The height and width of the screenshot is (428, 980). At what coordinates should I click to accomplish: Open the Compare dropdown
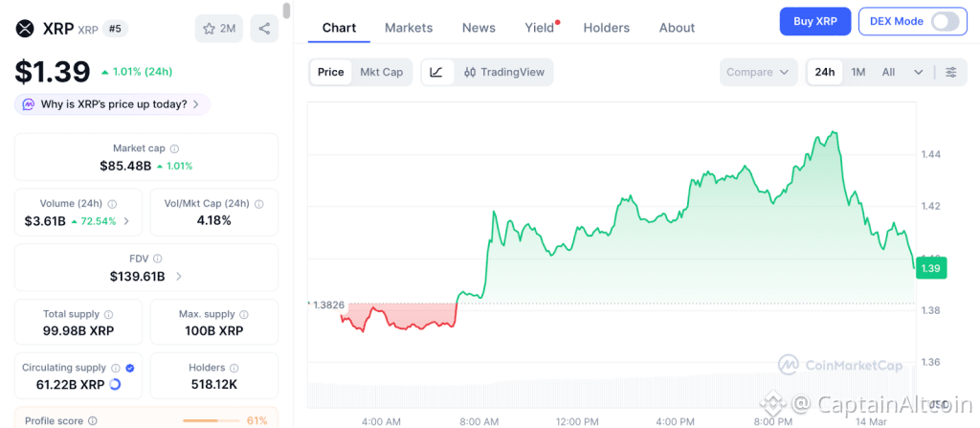click(759, 72)
